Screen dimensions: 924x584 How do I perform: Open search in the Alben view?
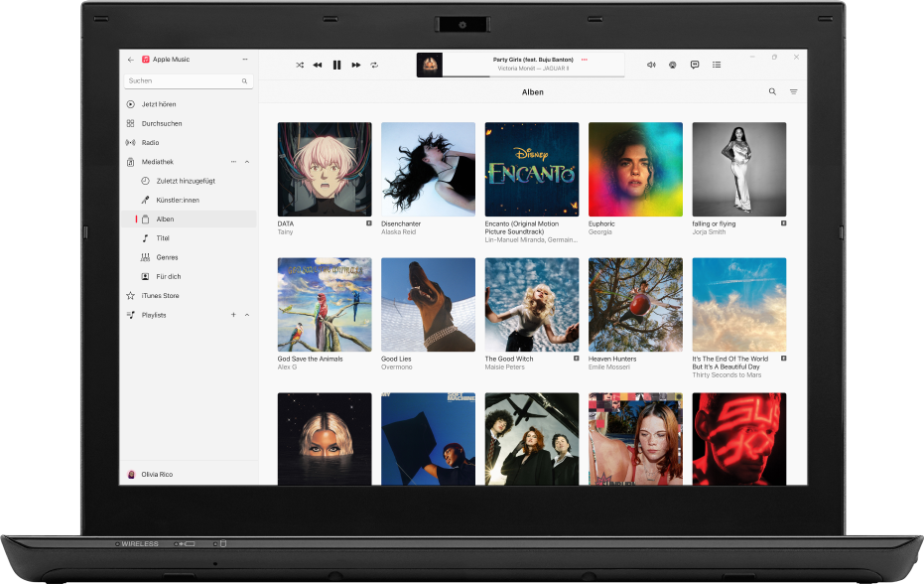772,91
